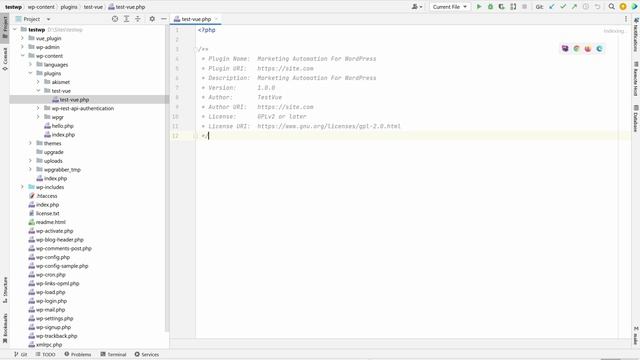
Task: Show Git history clock icon
Action: pyautogui.click(x=586, y=7)
